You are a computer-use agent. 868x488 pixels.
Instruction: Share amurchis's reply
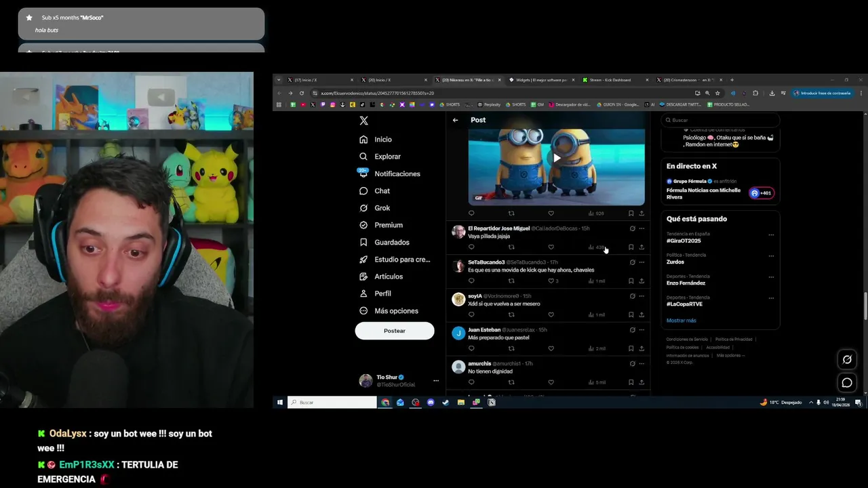[x=642, y=382]
